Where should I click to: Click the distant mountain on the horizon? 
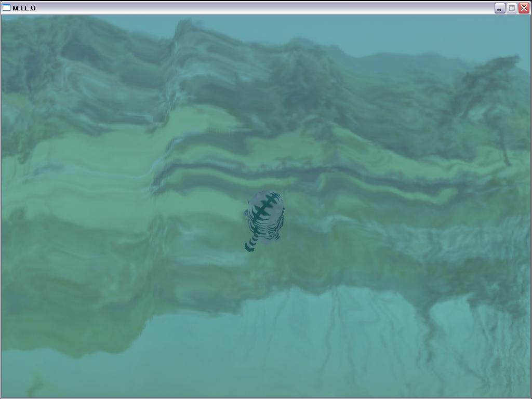click(416, 60)
